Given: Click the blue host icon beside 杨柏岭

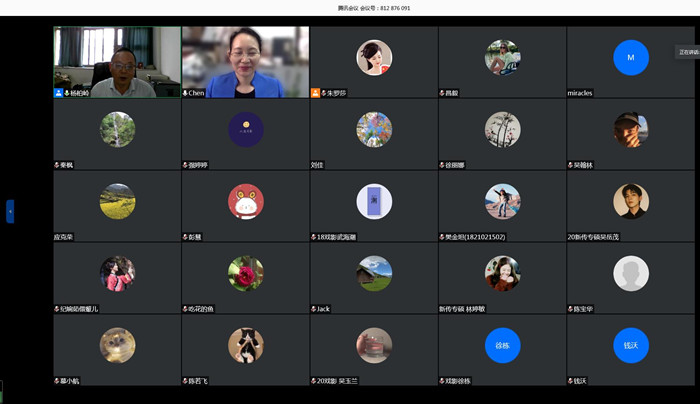Looking at the screenshot, I should pos(59,93).
